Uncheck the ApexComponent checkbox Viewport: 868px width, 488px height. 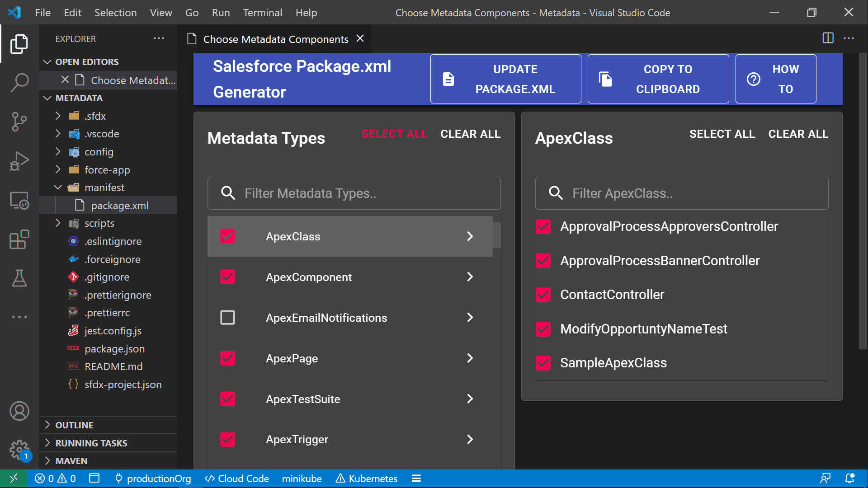click(x=228, y=277)
